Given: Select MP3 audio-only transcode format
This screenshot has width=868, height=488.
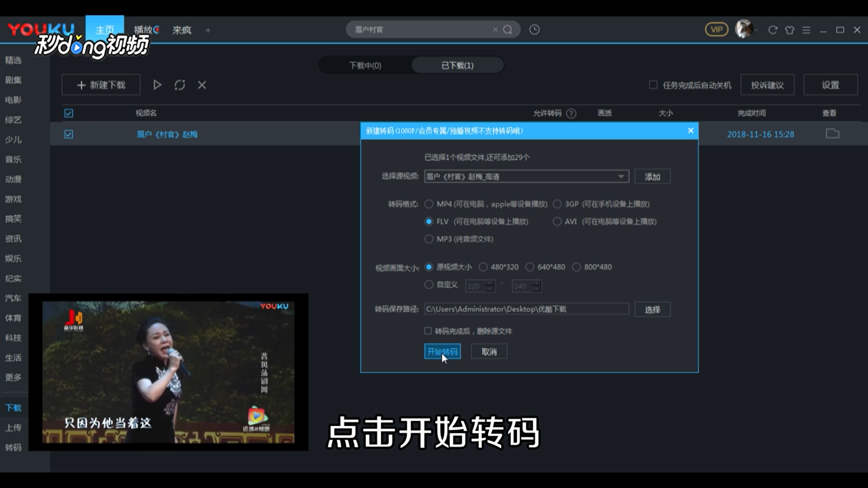Looking at the screenshot, I should [x=429, y=239].
